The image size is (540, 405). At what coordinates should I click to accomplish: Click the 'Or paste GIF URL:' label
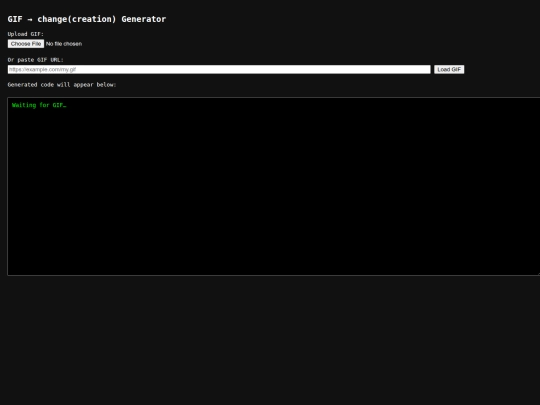pos(35,60)
